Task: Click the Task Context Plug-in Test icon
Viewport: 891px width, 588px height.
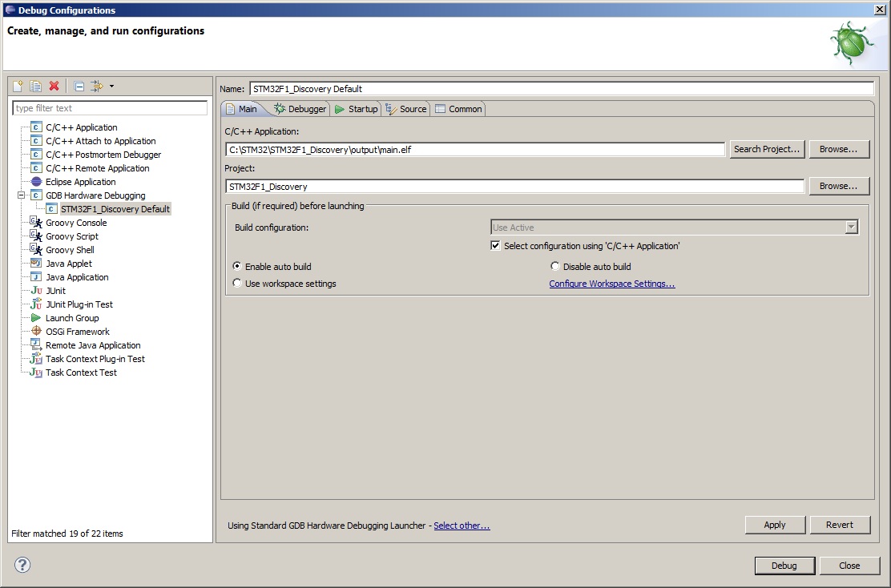Action: 36,358
